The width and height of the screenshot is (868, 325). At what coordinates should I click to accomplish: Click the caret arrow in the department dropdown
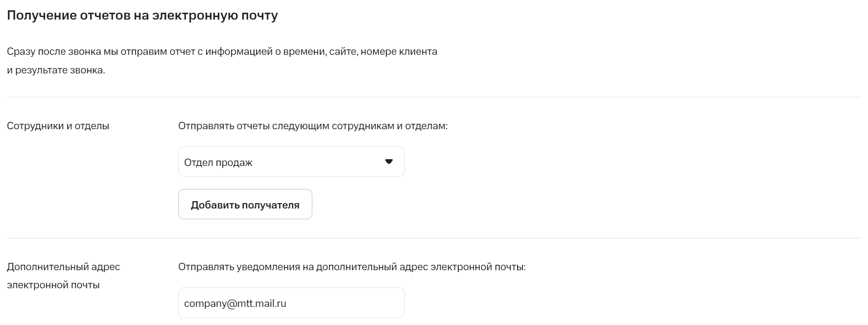coord(389,162)
